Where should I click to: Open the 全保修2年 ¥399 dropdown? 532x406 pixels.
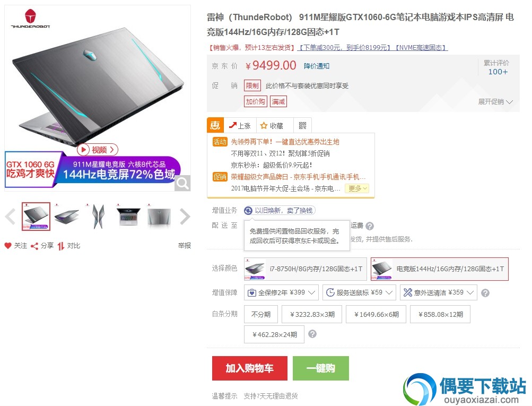point(281,292)
